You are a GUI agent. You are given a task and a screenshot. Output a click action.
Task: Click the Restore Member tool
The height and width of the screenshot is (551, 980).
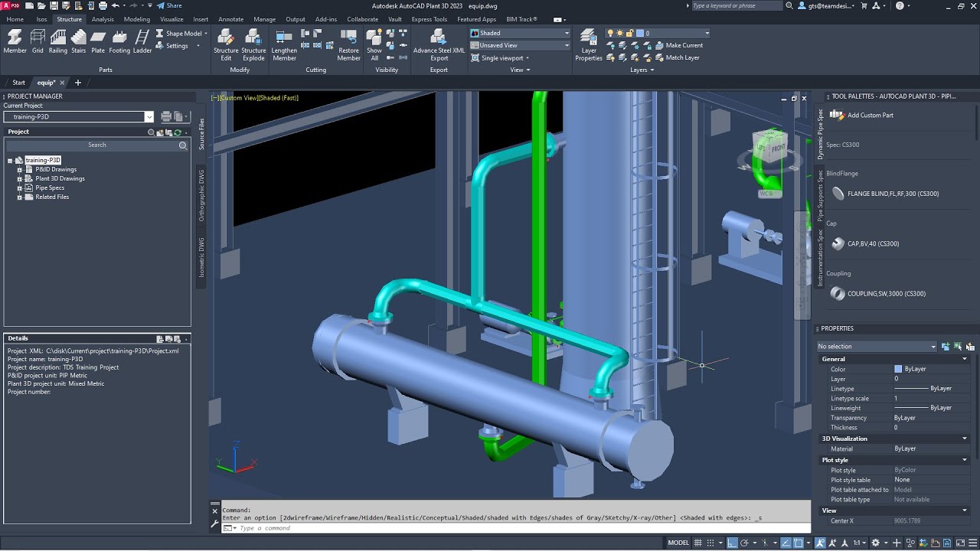(x=348, y=44)
